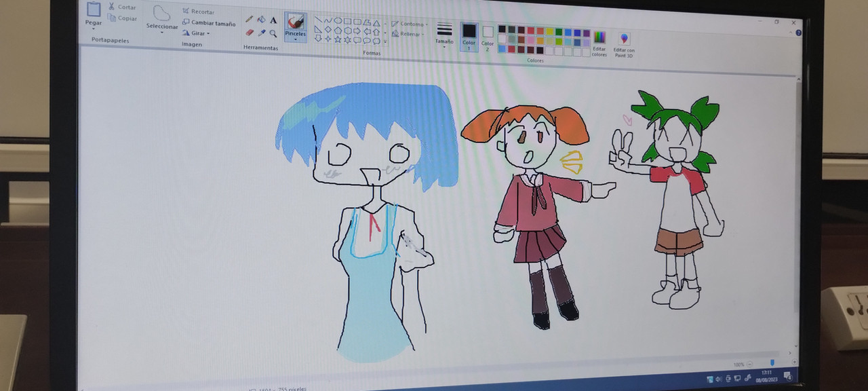
Task: Pick the yellow color swatch
Action: 549,31
